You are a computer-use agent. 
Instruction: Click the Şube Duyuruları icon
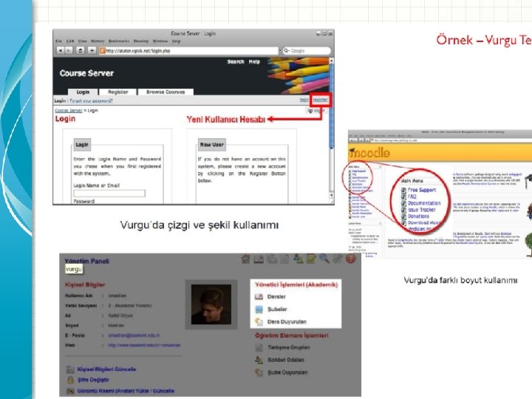click(259, 372)
